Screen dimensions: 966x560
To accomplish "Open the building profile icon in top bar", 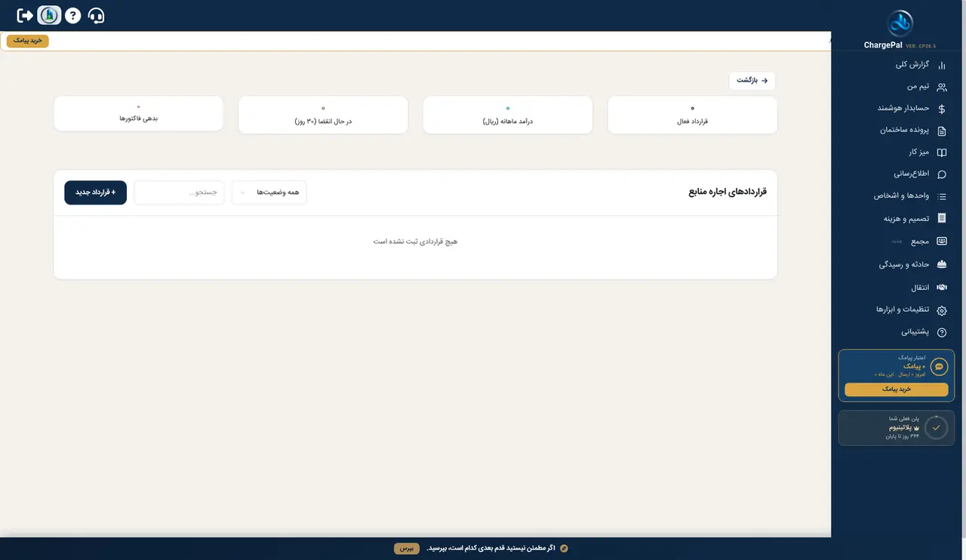I will click(49, 15).
